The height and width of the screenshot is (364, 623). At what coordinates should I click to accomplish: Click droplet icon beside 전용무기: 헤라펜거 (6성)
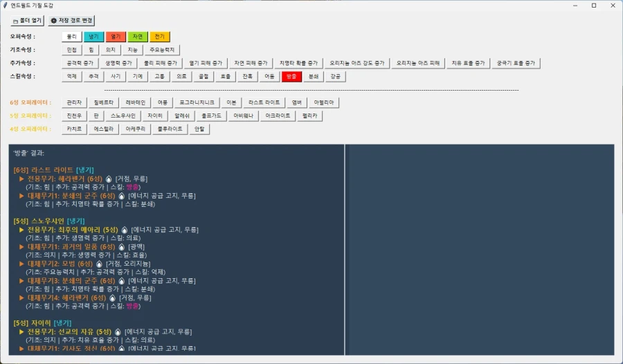109,179
